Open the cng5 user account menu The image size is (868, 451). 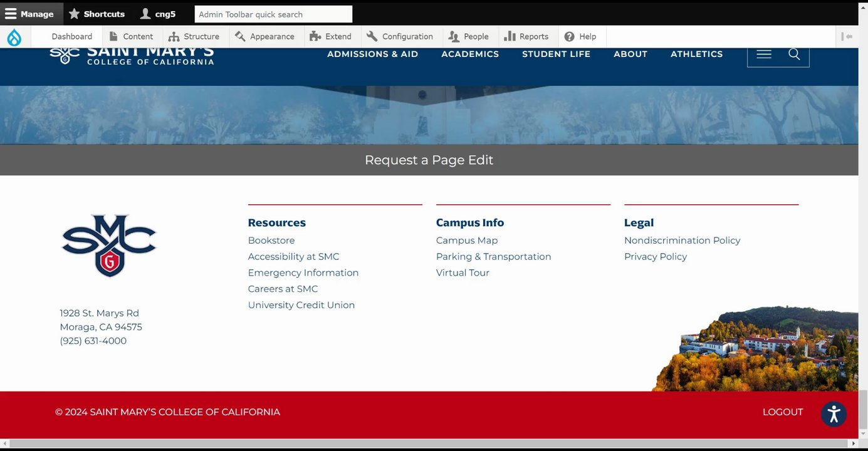pyautogui.click(x=158, y=14)
